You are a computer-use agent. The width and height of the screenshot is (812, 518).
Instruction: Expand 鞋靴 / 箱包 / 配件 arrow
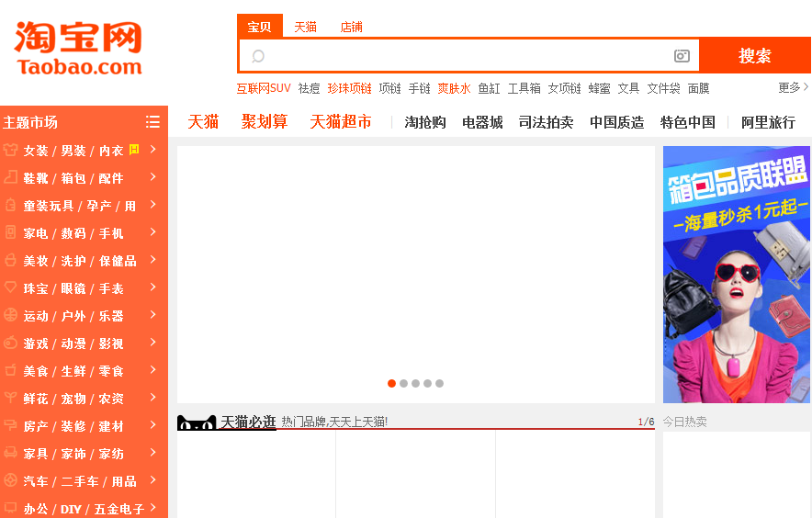tap(152, 176)
